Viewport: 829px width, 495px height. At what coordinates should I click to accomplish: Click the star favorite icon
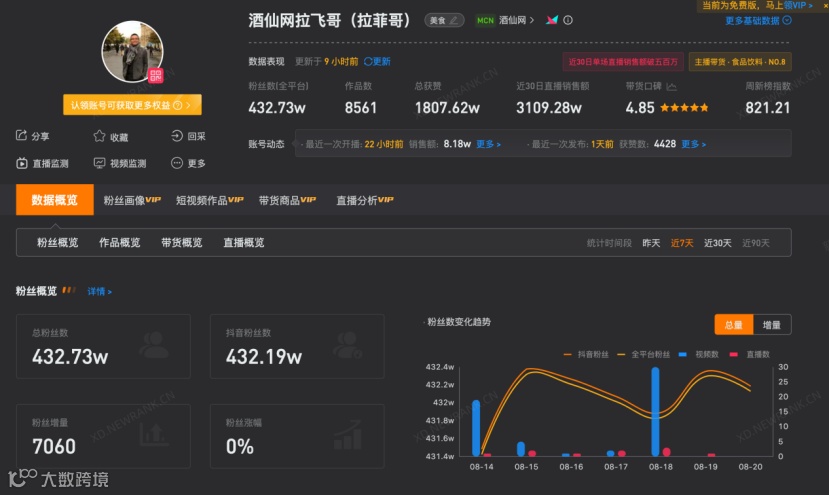(99, 136)
